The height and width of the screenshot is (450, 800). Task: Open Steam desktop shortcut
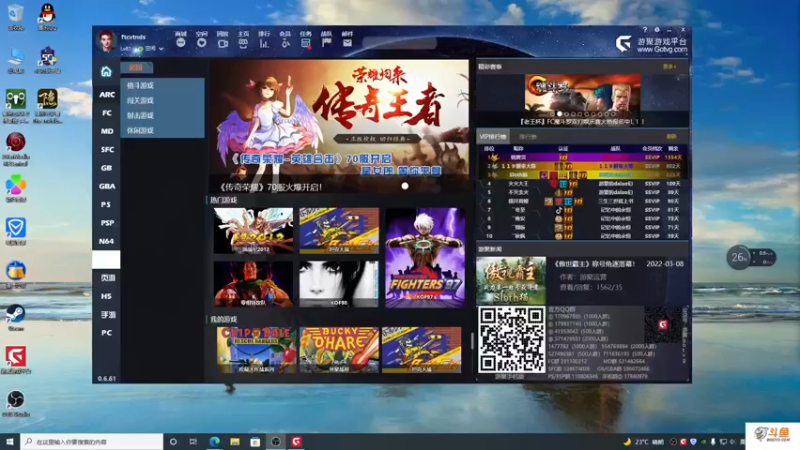pyautogui.click(x=16, y=318)
